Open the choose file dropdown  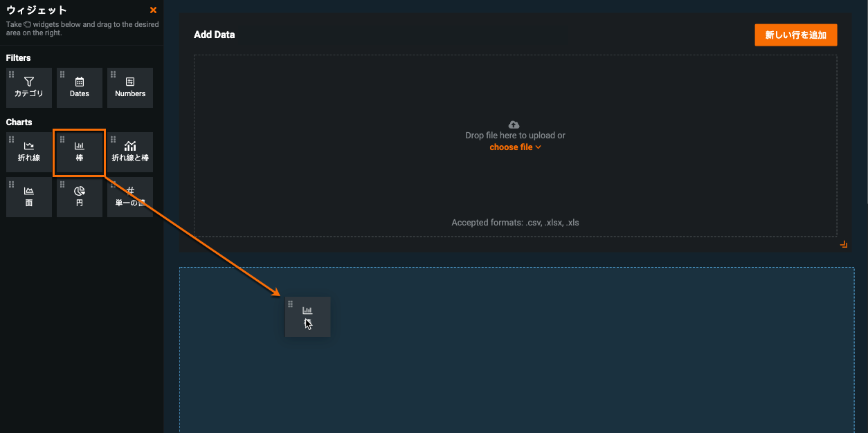click(515, 147)
